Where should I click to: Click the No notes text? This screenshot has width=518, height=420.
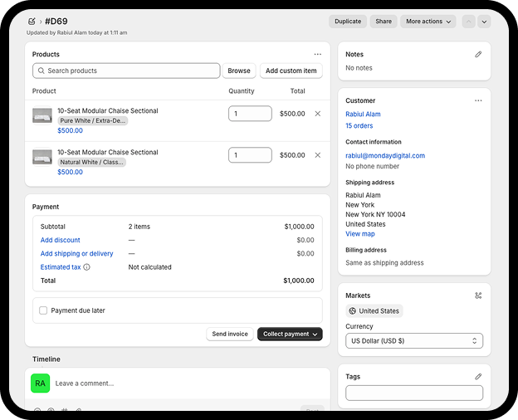(x=359, y=68)
